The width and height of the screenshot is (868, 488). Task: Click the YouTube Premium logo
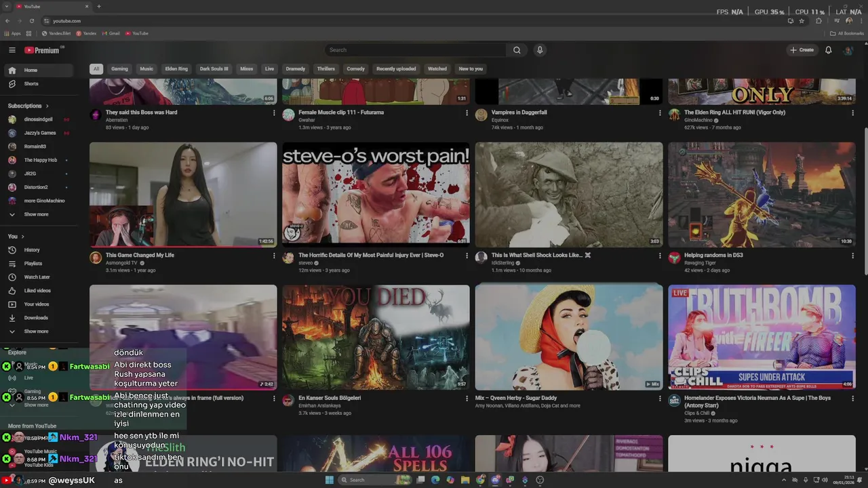coord(42,50)
